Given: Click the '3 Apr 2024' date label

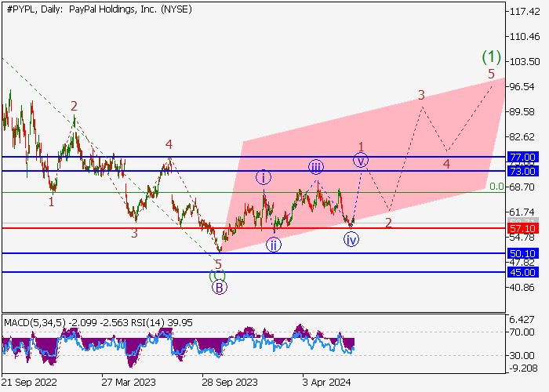Looking at the screenshot, I should point(326,383).
